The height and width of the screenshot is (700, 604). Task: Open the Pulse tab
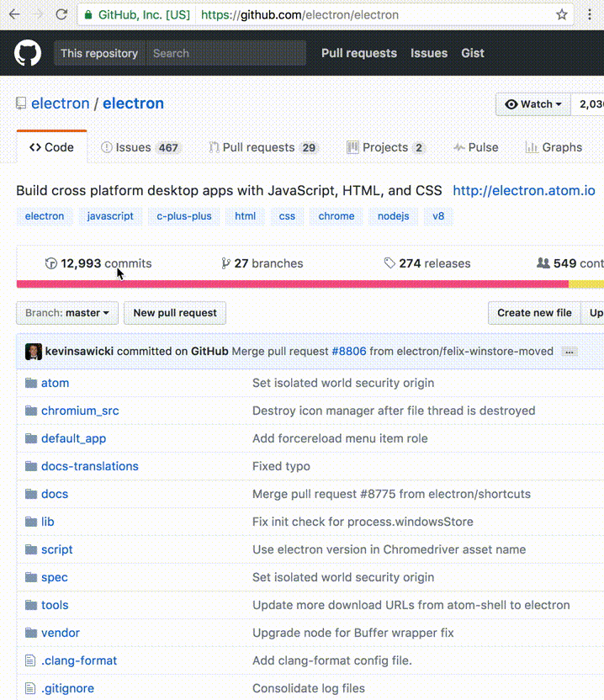click(476, 147)
